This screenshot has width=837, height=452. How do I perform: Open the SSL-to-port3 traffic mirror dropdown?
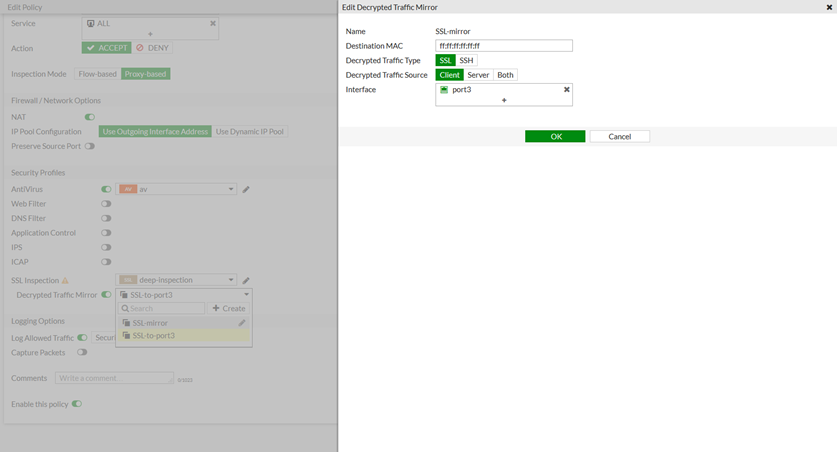coord(183,295)
